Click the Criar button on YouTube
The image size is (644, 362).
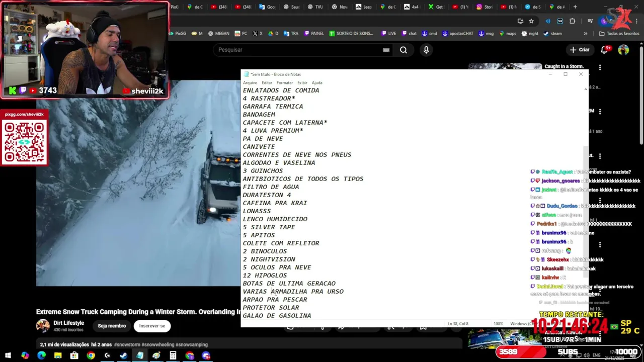pos(580,50)
